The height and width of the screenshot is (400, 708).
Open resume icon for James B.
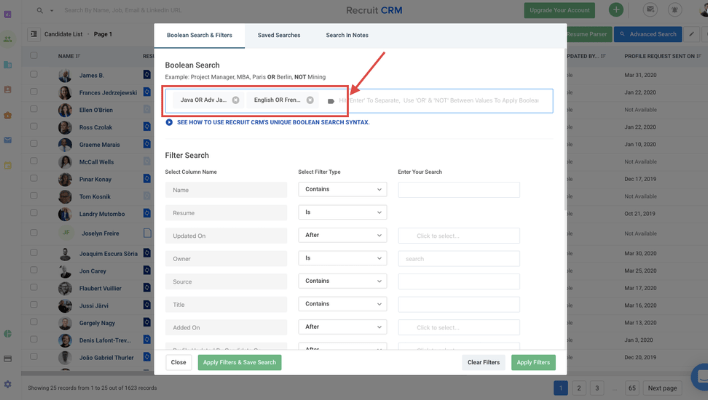(147, 75)
